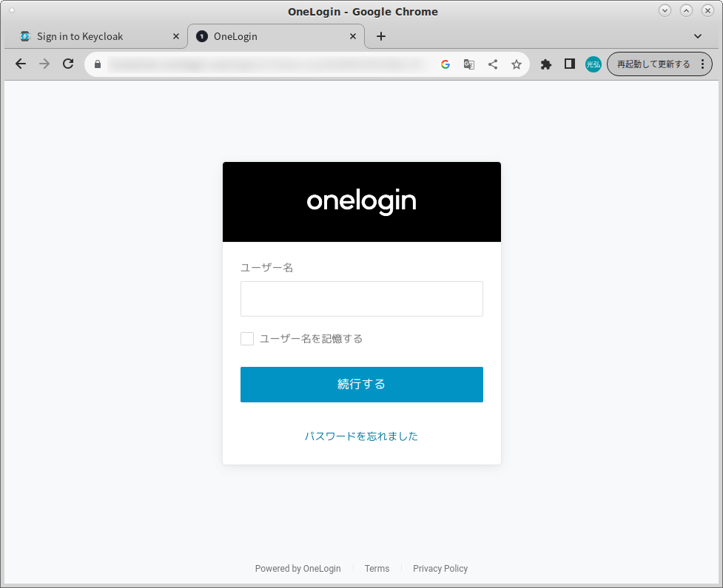The height and width of the screenshot is (588, 723).
Task: Open the パスワードを忘れました link
Action: 361,436
